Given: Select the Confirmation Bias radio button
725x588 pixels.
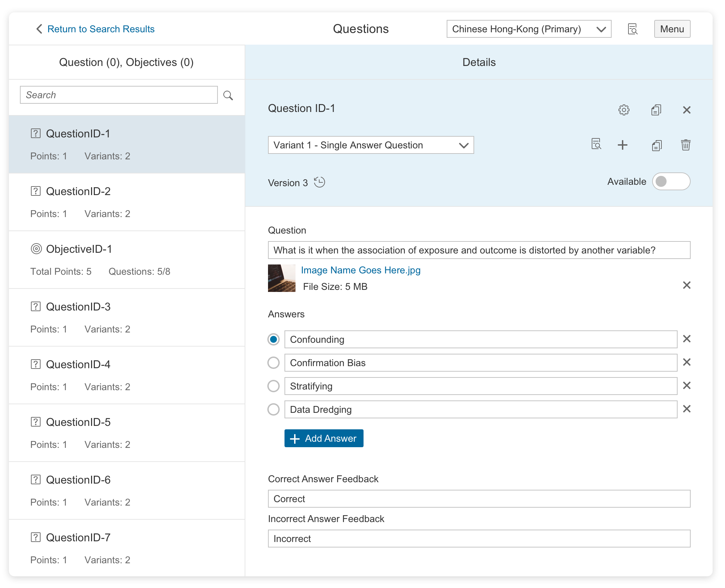Looking at the screenshot, I should click(x=274, y=363).
